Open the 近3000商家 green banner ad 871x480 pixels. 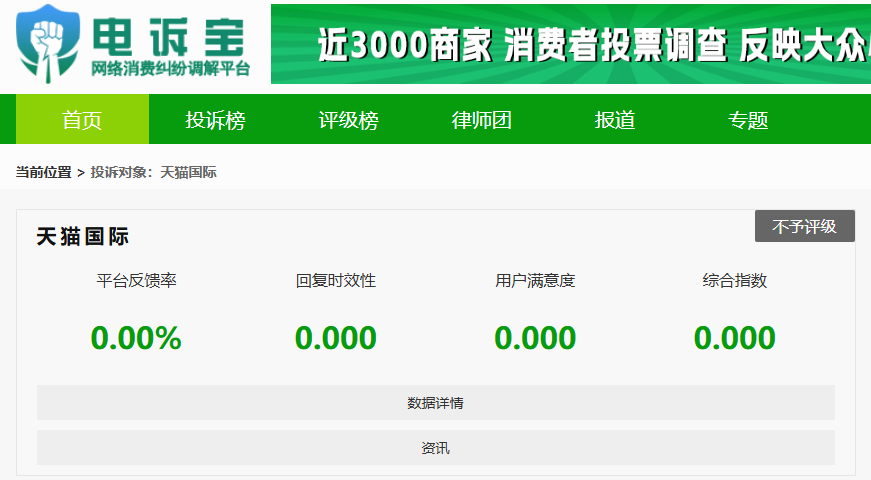(x=571, y=44)
